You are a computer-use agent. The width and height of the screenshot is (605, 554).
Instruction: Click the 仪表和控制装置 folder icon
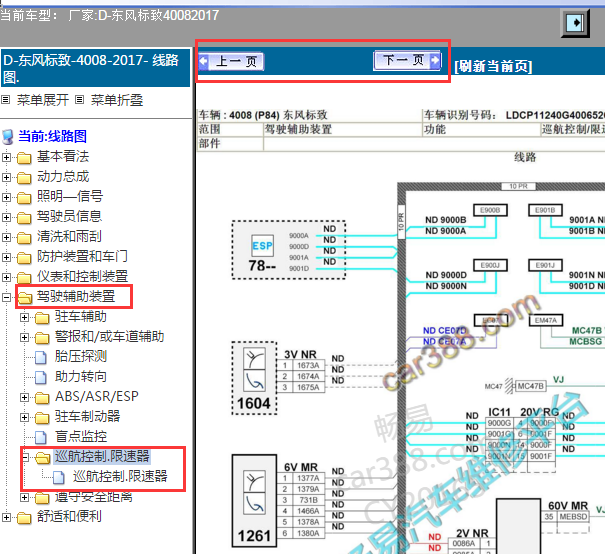pos(24,278)
